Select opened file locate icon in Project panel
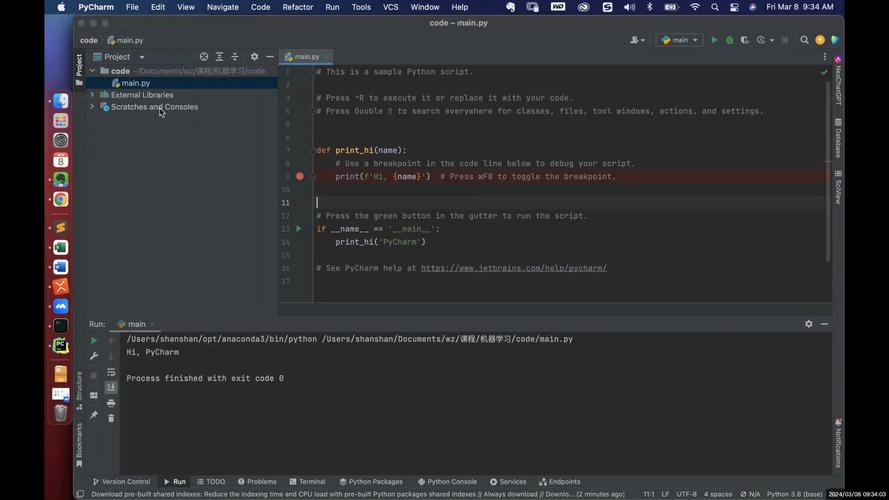 (x=204, y=57)
